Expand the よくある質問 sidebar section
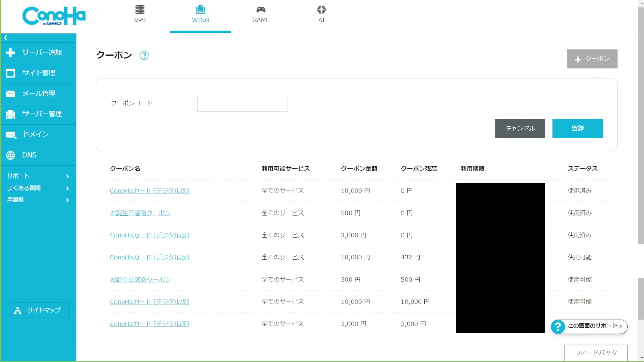Screen dimensions: 644x362 pyautogui.click(x=38, y=188)
